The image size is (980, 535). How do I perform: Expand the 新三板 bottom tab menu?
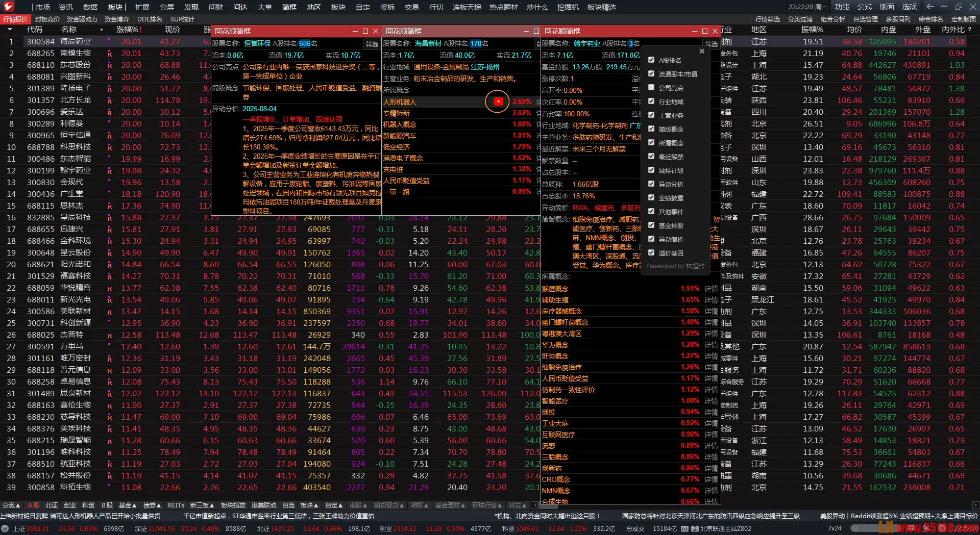coord(202,505)
